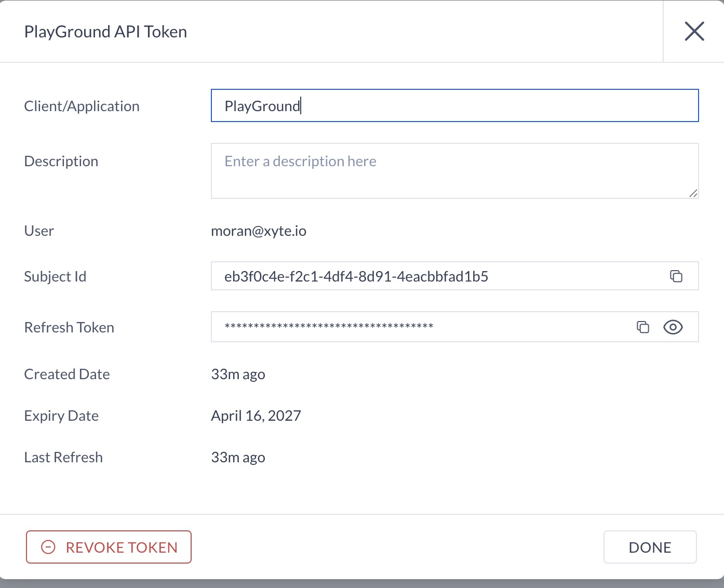This screenshot has height=588, width=724.
Task: Copy the Subject Id value
Action: (x=676, y=276)
